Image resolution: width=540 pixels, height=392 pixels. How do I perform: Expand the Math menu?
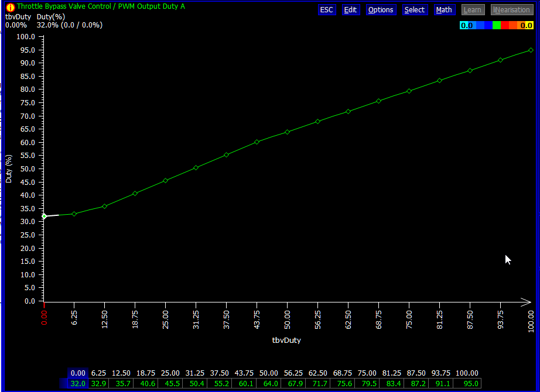[x=444, y=10]
